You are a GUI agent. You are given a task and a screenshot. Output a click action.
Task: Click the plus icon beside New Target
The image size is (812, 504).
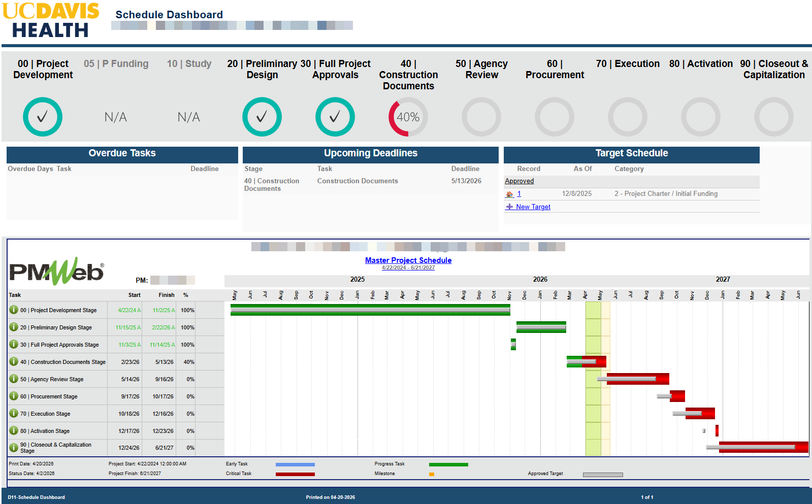pyautogui.click(x=509, y=207)
